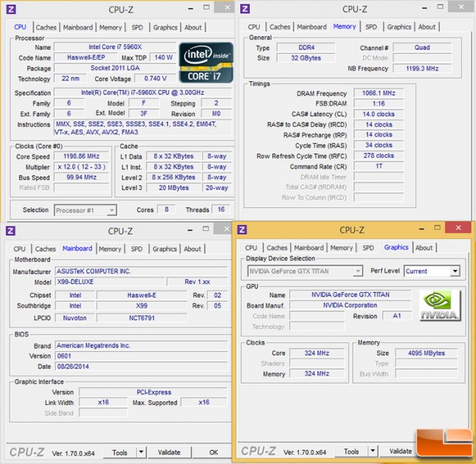Open Caches tab in the CPU window
The height and width of the screenshot is (464, 476).
(46, 27)
